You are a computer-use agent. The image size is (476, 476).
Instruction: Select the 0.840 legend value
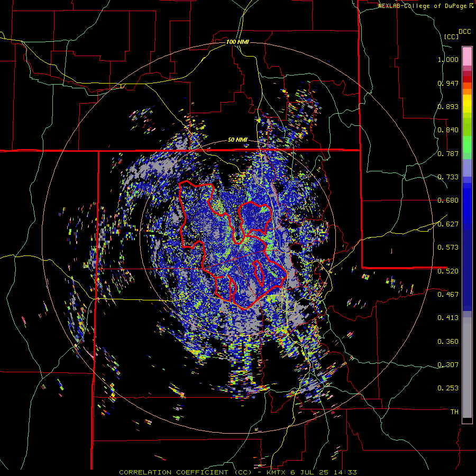(x=448, y=130)
